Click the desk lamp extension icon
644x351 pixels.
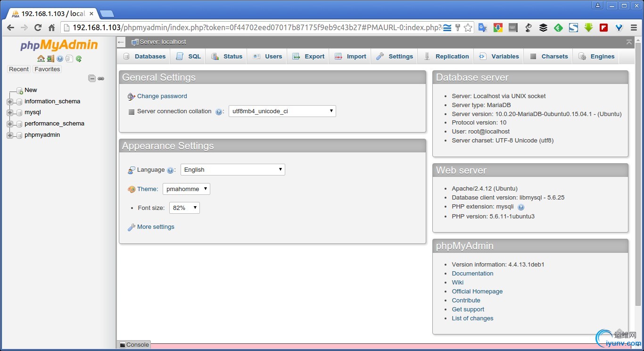pyautogui.click(x=528, y=28)
